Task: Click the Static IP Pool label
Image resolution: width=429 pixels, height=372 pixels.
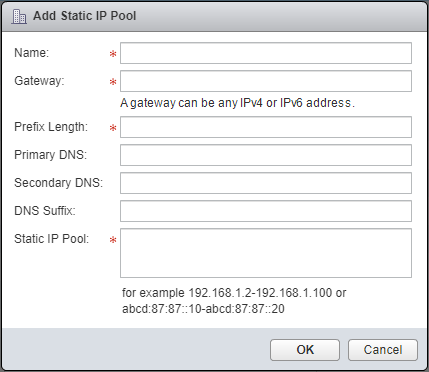Action: click(52, 239)
